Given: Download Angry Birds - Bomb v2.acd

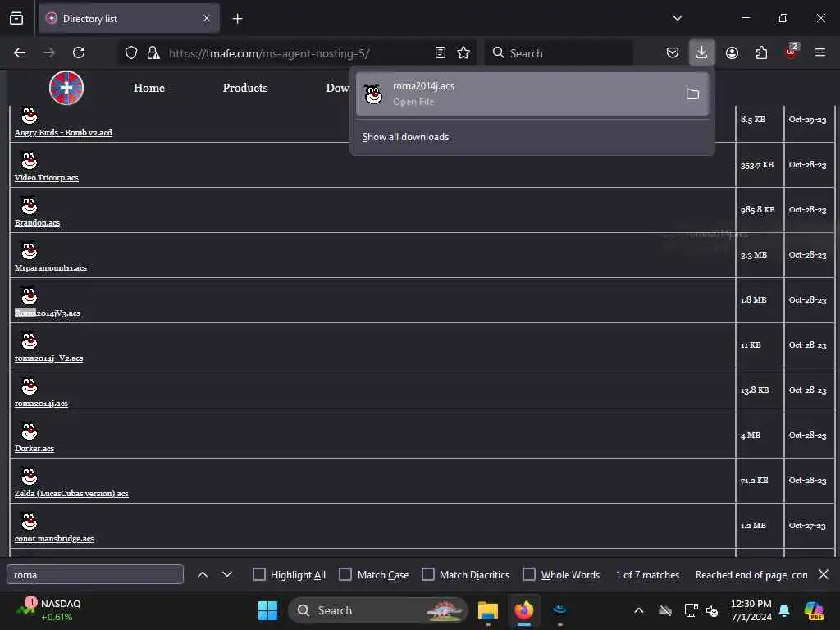Looking at the screenshot, I should click(63, 133).
